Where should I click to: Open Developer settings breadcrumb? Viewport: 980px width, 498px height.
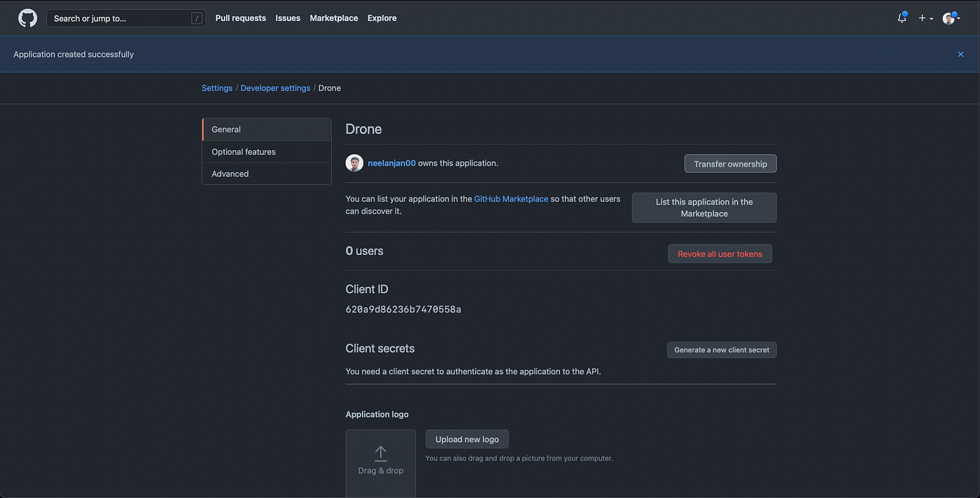275,88
